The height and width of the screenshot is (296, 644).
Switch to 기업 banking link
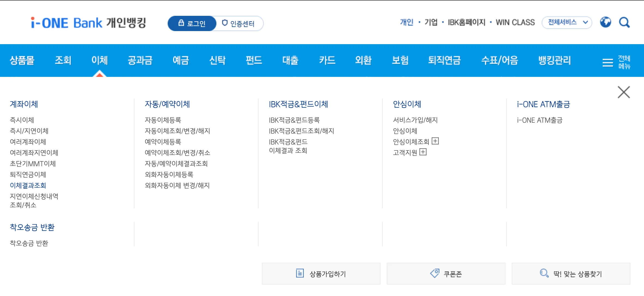coord(431,22)
